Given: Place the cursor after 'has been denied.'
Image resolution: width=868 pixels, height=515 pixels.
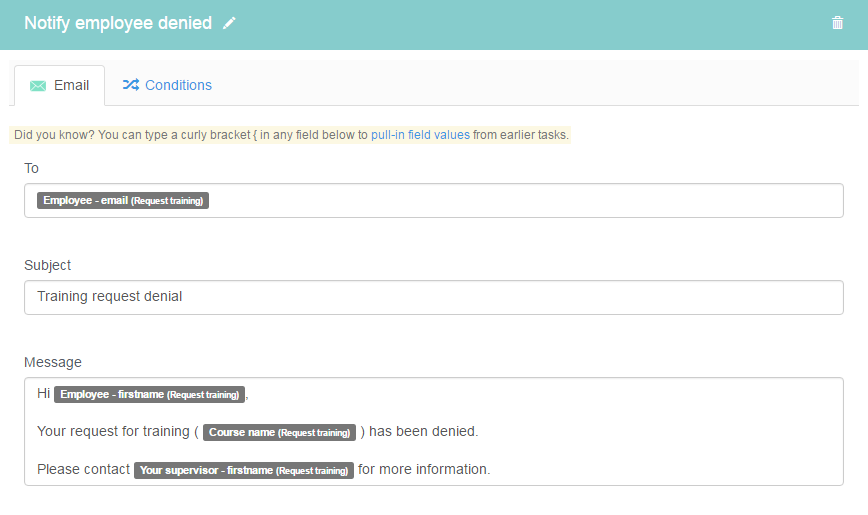Looking at the screenshot, I should pos(479,431).
